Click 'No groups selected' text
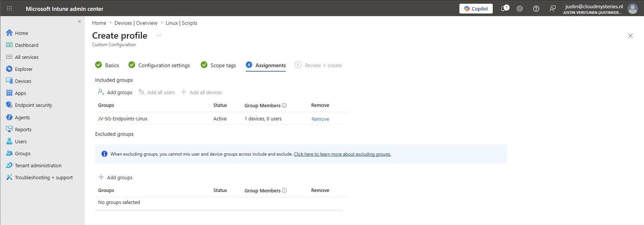 (119, 202)
